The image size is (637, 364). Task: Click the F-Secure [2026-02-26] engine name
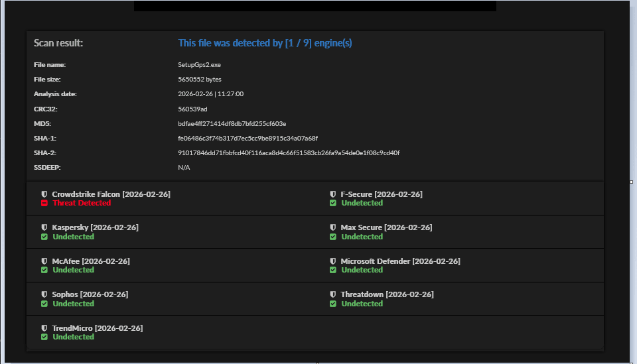tap(382, 194)
